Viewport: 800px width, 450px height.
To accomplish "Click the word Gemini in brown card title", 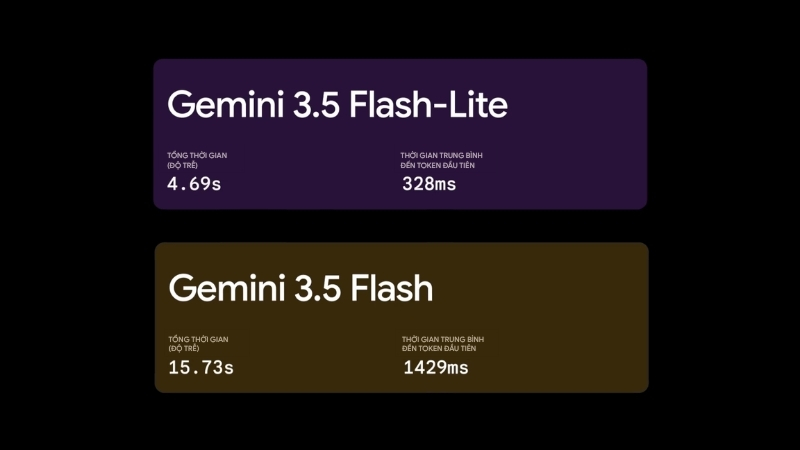I will point(227,288).
